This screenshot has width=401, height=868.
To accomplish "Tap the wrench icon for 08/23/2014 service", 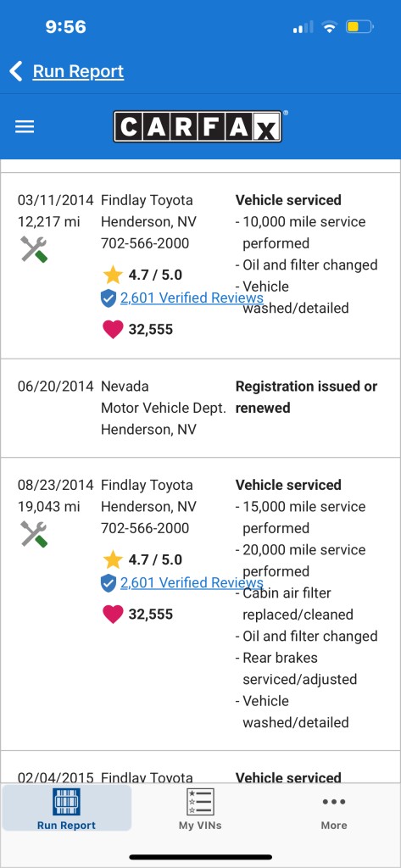I will (x=35, y=534).
